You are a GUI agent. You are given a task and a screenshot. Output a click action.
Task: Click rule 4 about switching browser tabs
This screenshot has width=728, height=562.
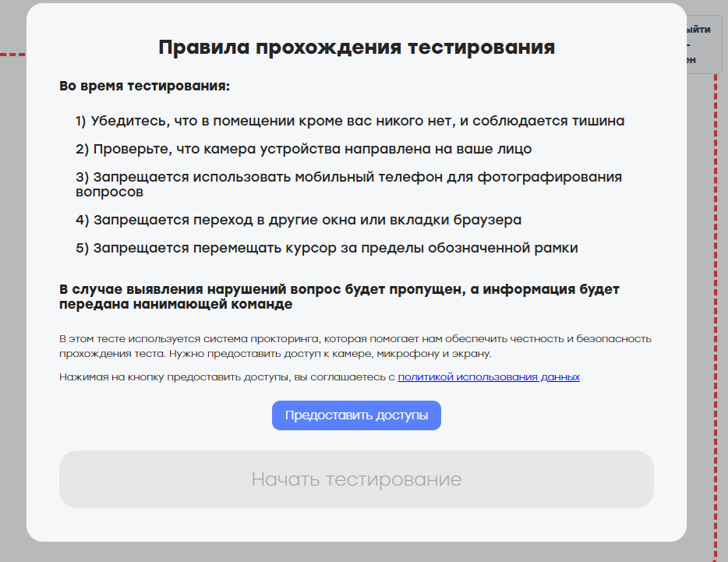click(x=299, y=220)
